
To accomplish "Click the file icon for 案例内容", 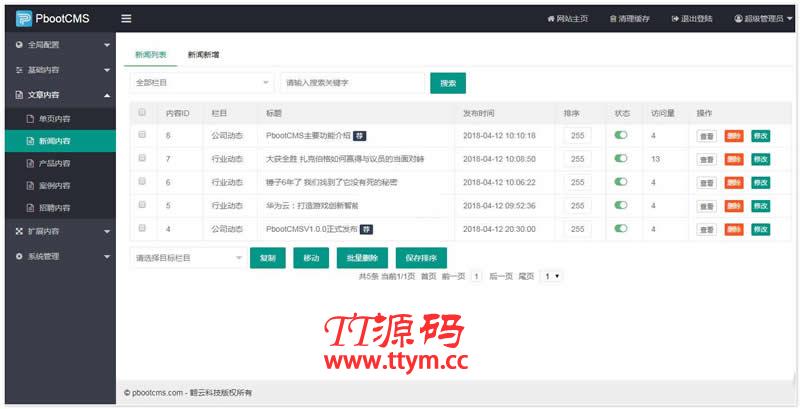I will (x=30, y=186).
